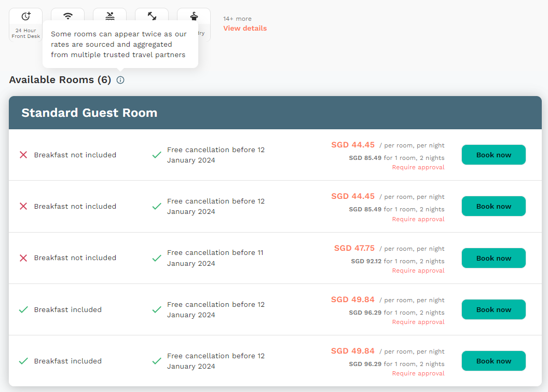Click the swimming pool amenity icon
The height and width of the screenshot is (392, 548).
pyautogui.click(x=110, y=16)
